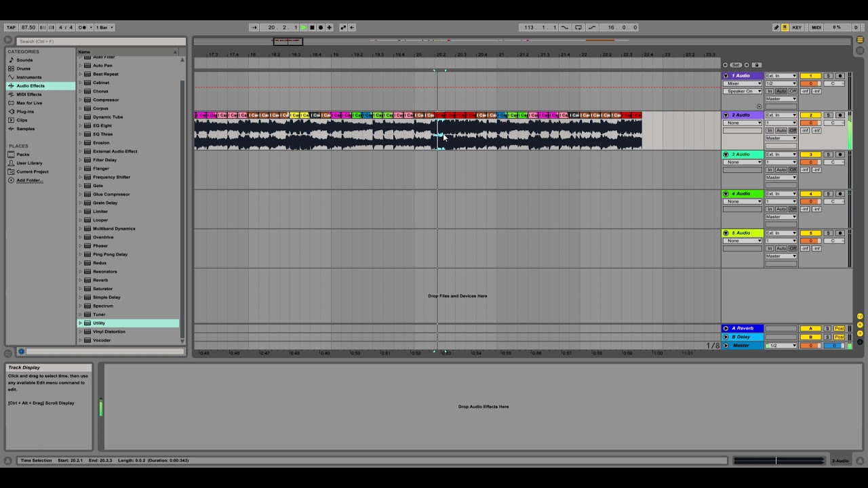Toggle track 1 Activator button

(x=810, y=76)
